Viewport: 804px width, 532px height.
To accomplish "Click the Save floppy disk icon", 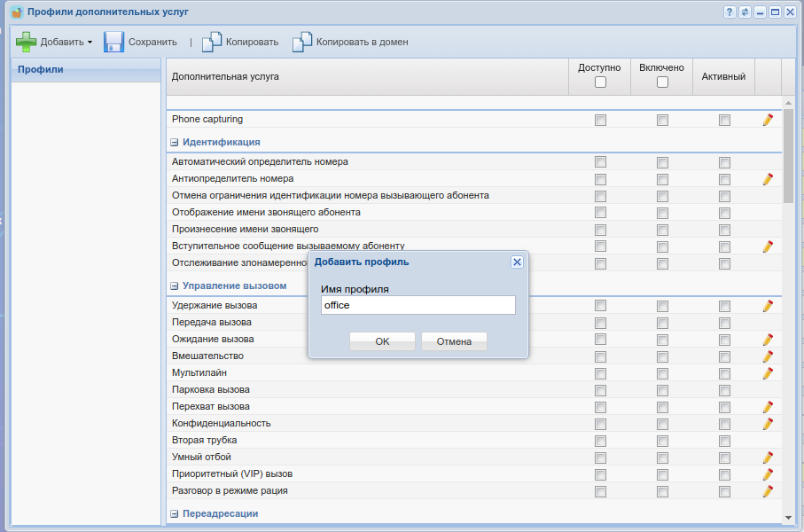I will pos(113,42).
